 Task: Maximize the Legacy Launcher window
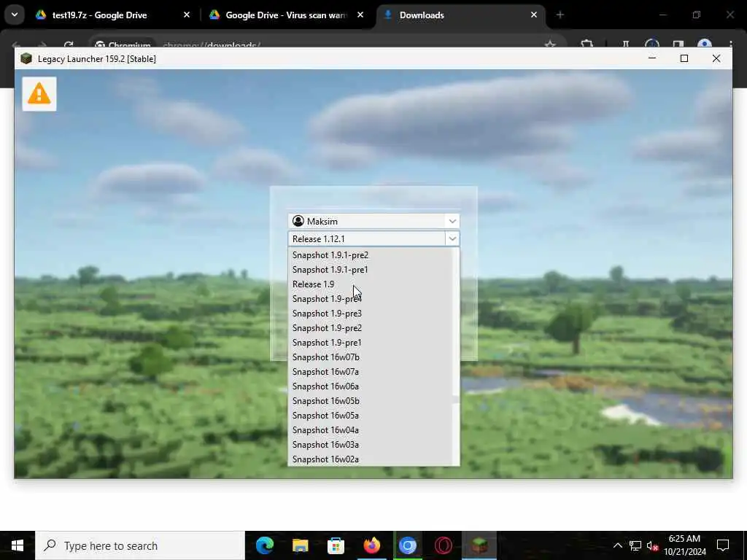click(x=684, y=58)
